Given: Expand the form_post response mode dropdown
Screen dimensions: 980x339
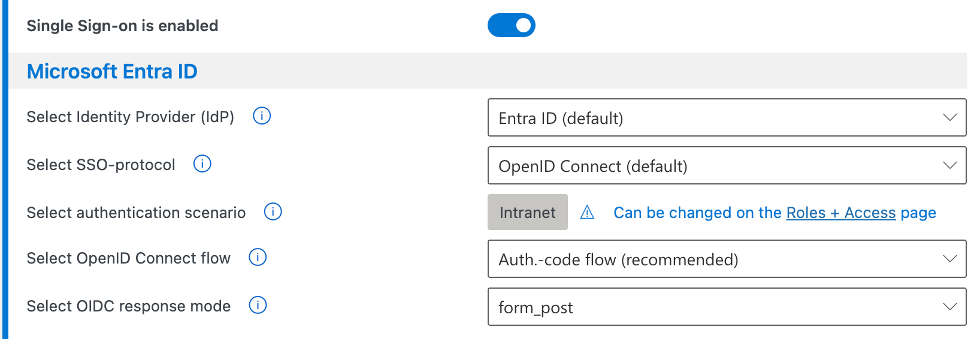Looking at the screenshot, I should tap(727, 307).
